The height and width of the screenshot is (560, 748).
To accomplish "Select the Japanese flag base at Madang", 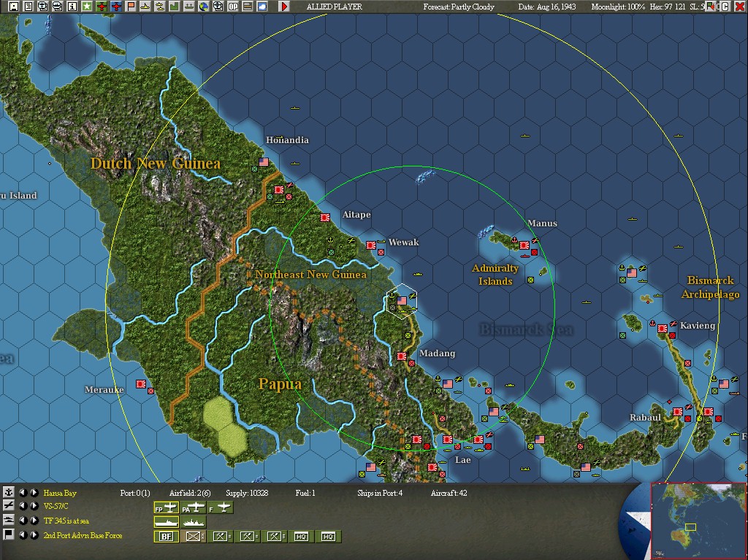I will pyautogui.click(x=402, y=356).
